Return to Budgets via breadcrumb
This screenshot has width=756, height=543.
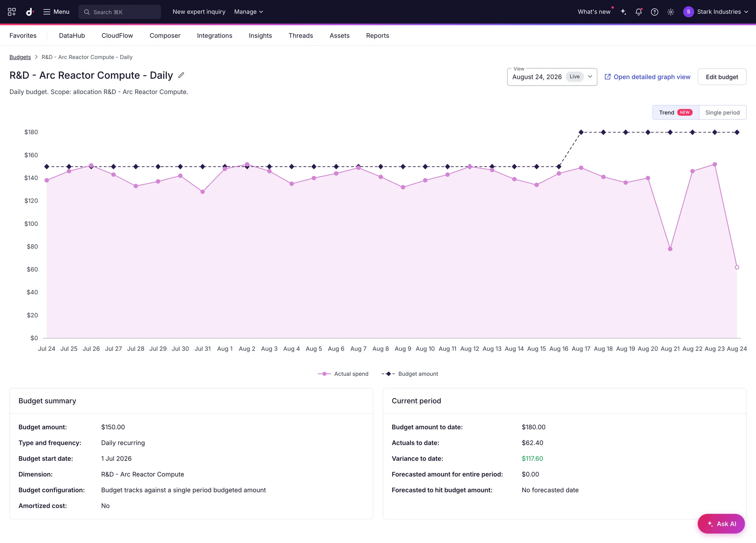click(x=20, y=57)
